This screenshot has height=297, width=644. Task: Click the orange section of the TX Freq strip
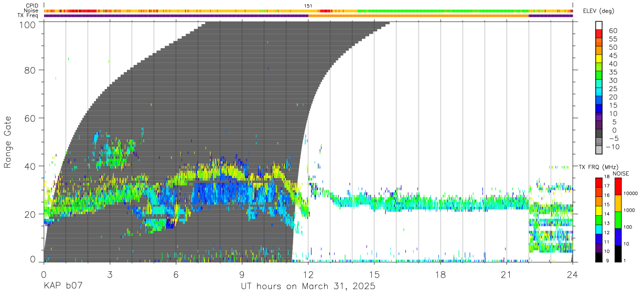418,16
